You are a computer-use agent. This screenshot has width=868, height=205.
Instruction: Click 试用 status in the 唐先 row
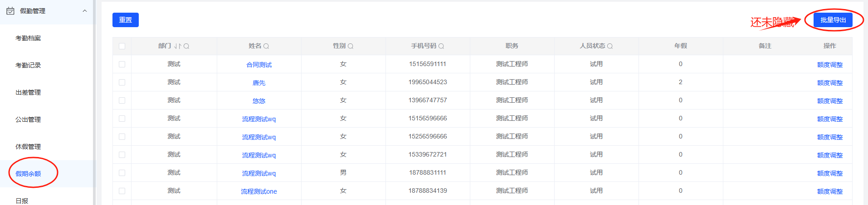tap(596, 82)
